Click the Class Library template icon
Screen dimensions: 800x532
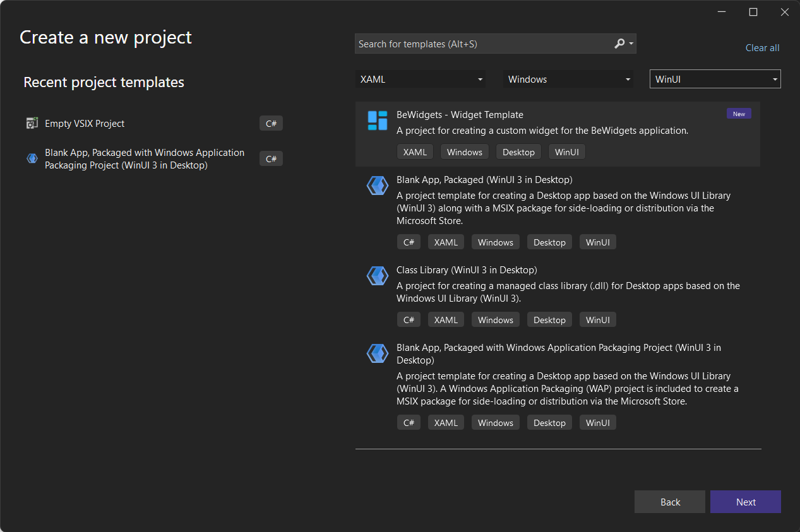pyautogui.click(x=377, y=276)
